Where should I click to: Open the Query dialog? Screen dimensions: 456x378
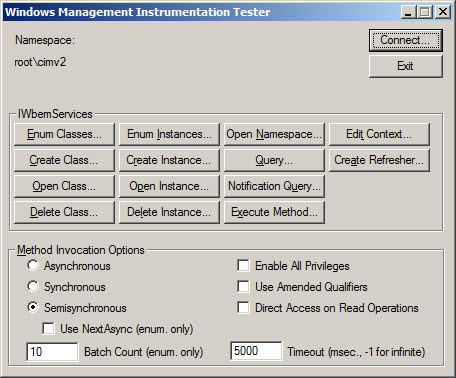[x=274, y=160]
